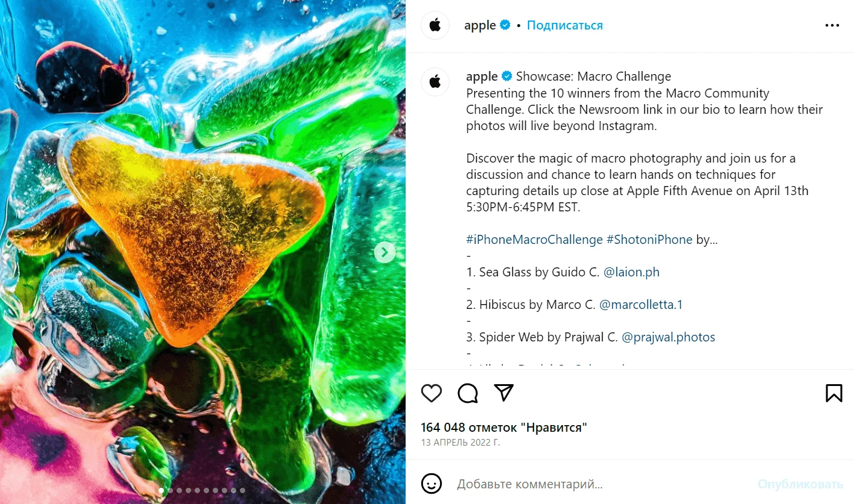
Task: Open comments via speech bubble icon
Action: pyautogui.click(x=468, y=393)
